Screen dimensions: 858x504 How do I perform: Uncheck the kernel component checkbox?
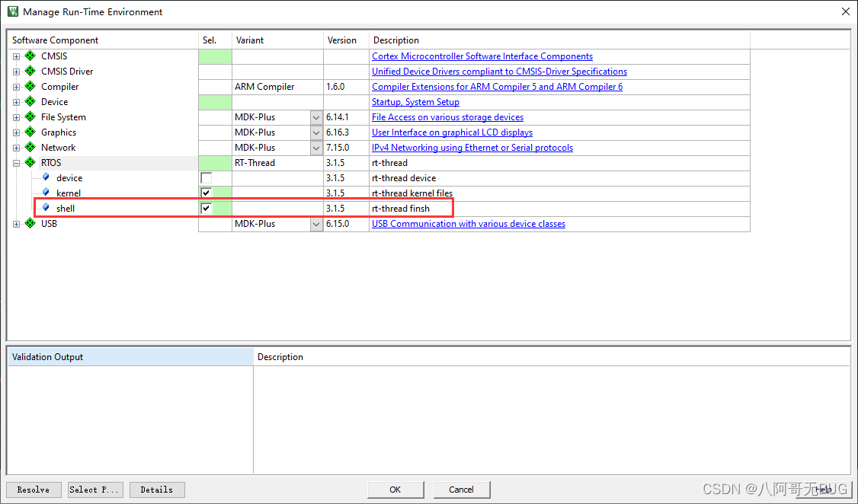tap(204, 193)
